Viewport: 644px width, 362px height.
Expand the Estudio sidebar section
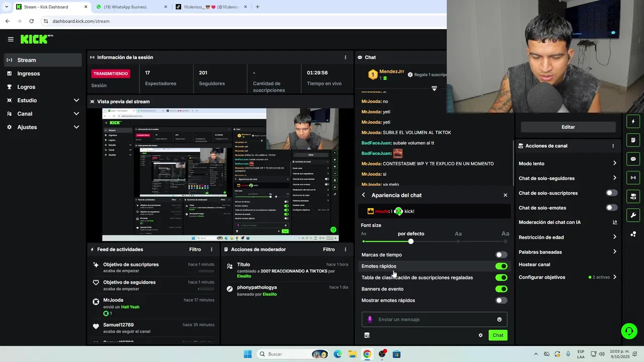click(76, 101)
